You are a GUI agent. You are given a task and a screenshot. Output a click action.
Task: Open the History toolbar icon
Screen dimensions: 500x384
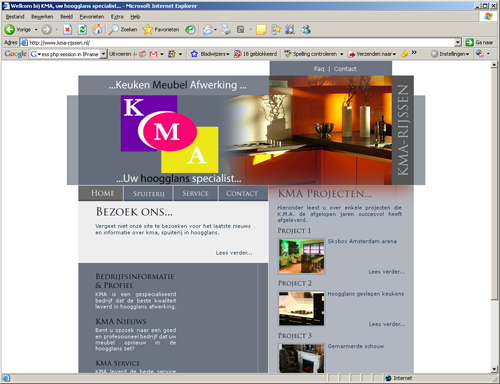[190, 30]
